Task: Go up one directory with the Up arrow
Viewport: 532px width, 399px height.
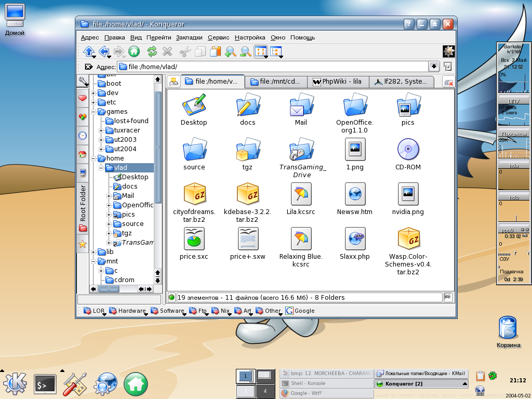Action: 89,51
